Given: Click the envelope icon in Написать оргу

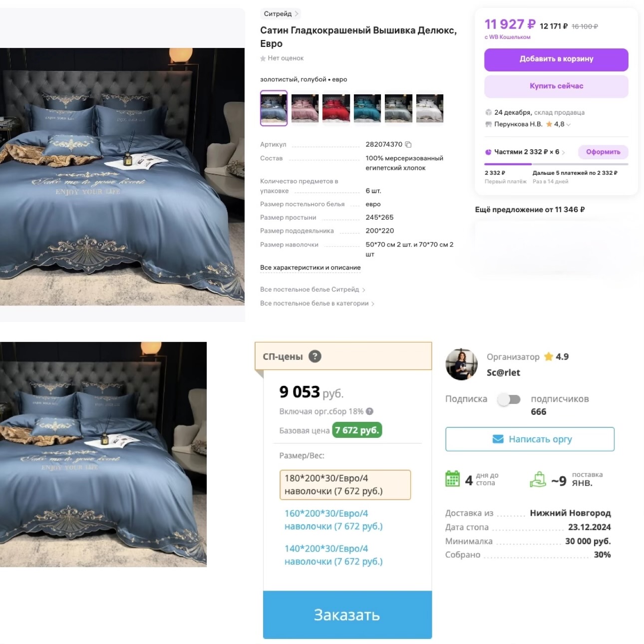Looking at the screenshot, I should click(498, 439).
